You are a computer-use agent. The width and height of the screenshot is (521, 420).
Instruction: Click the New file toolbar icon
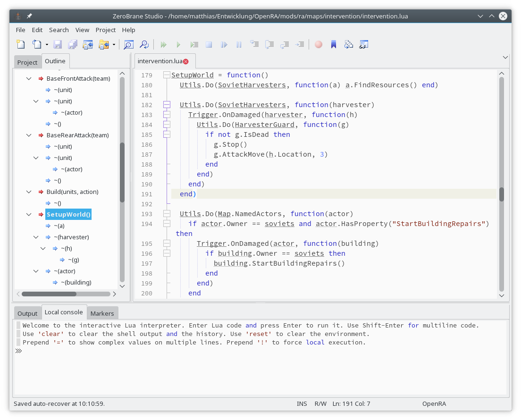(21, 44)
